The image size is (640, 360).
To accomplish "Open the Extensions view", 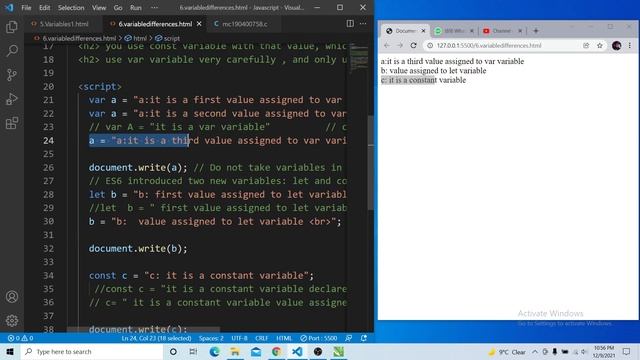I will click(12, 123).
